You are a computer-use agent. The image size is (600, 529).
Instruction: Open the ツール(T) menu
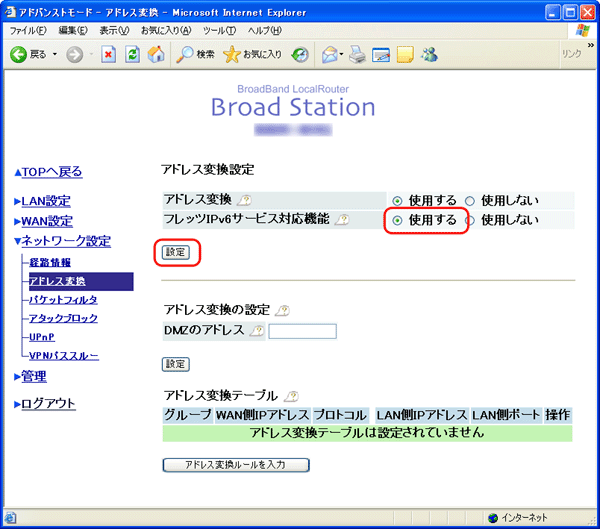coord(219,30)
